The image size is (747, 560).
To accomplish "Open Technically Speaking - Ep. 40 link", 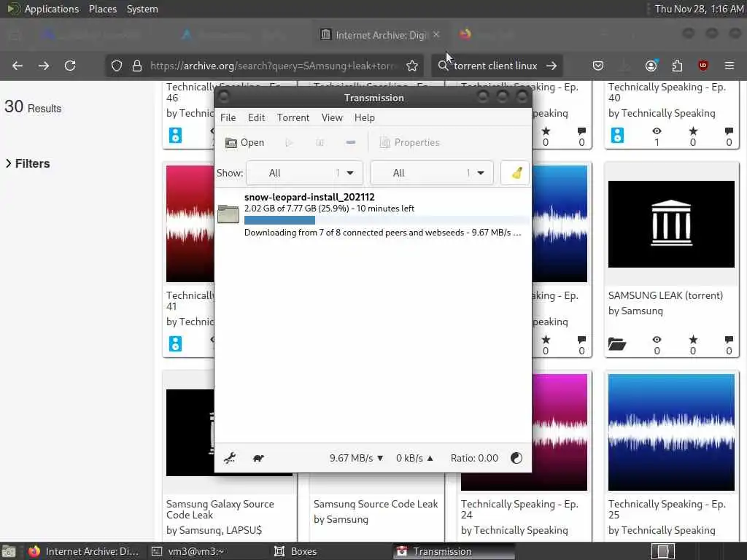I will point(667,93).
